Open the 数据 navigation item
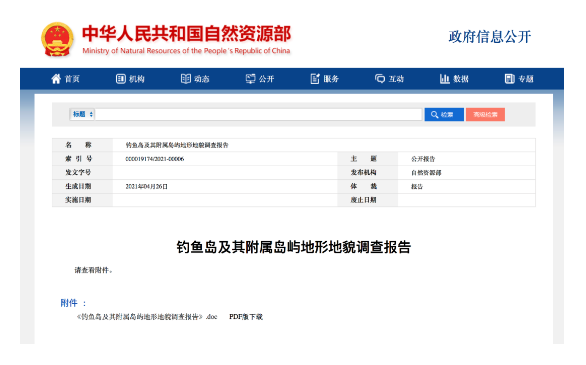This screenshot has width=586, height=365. [454, 79]
